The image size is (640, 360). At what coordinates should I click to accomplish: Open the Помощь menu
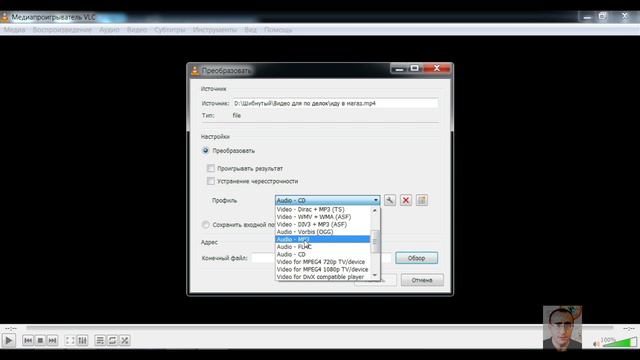coord(278,30)
